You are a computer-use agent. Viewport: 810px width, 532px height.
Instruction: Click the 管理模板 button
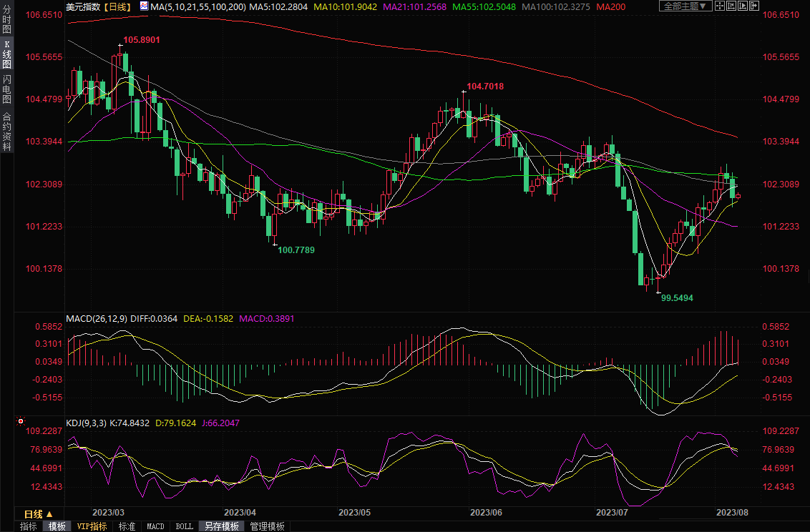(x=267, y=526)
